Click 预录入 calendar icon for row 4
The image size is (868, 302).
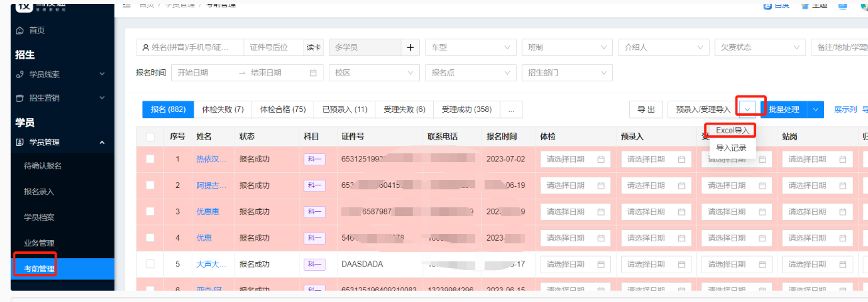point(682,237)
